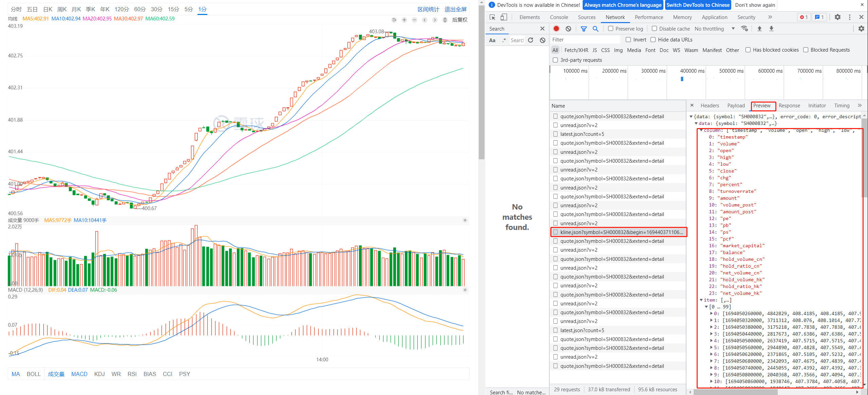The width and height of the screenshot is (868, 395).
Task: Close the MACD indicator panel
Action: coord(465,290)
